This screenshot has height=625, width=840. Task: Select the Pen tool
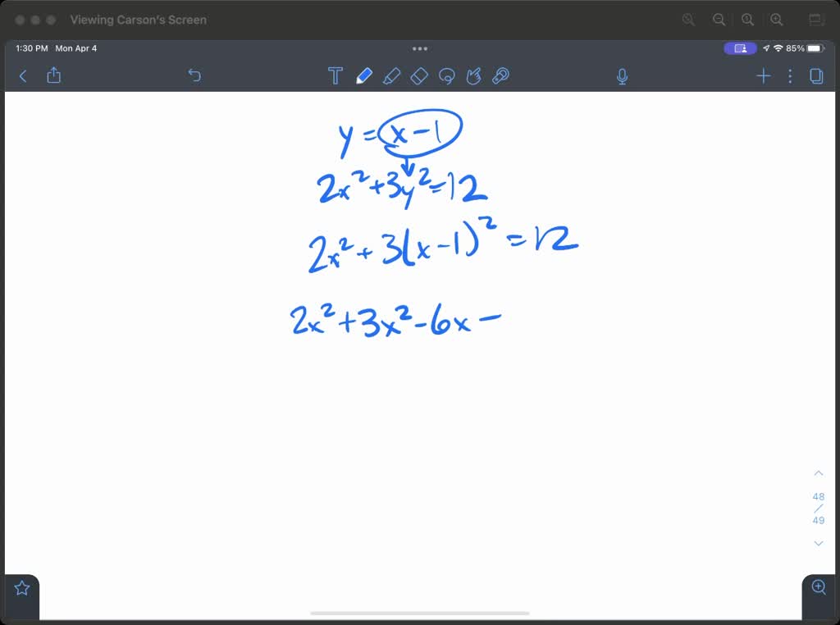click(363, 75)
